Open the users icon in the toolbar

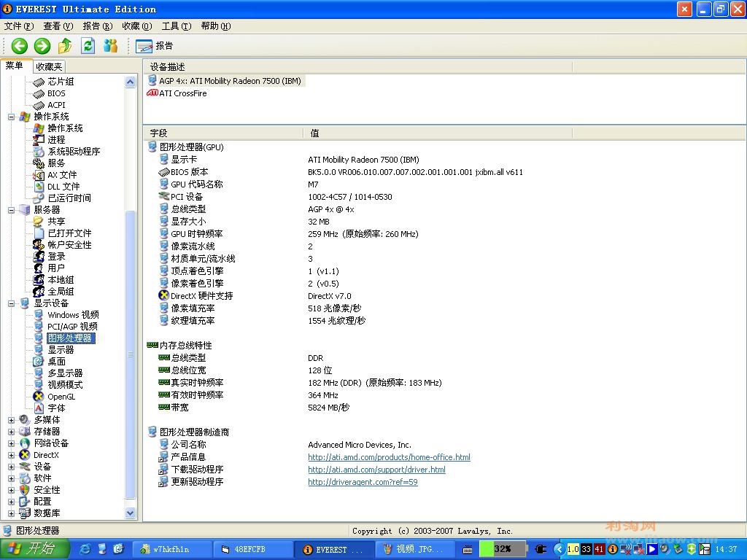111,46
